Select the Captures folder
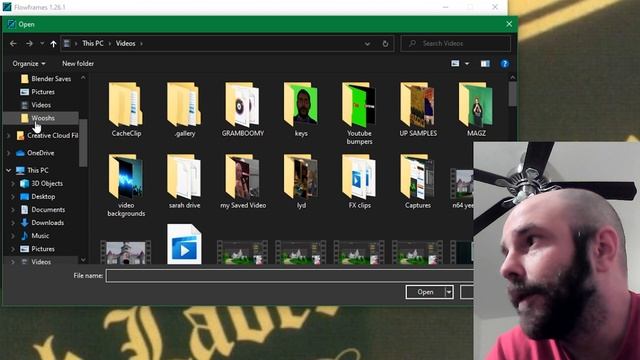The height and width of the screenshot is (360, 640). [418, 182]
